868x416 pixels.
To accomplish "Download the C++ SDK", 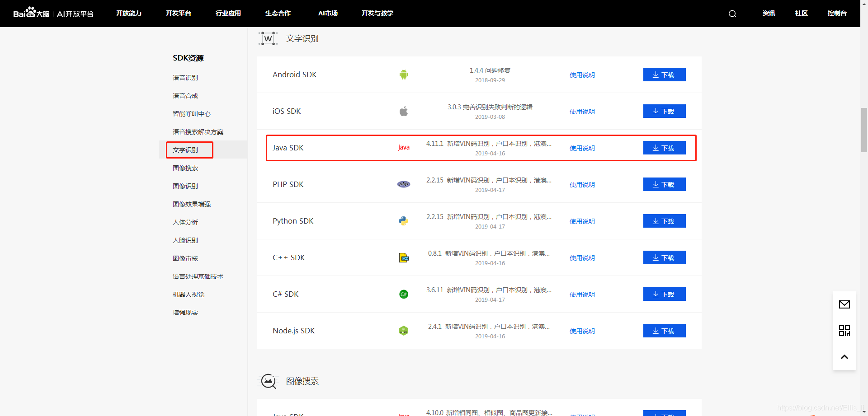I will (x=664, y=257).
